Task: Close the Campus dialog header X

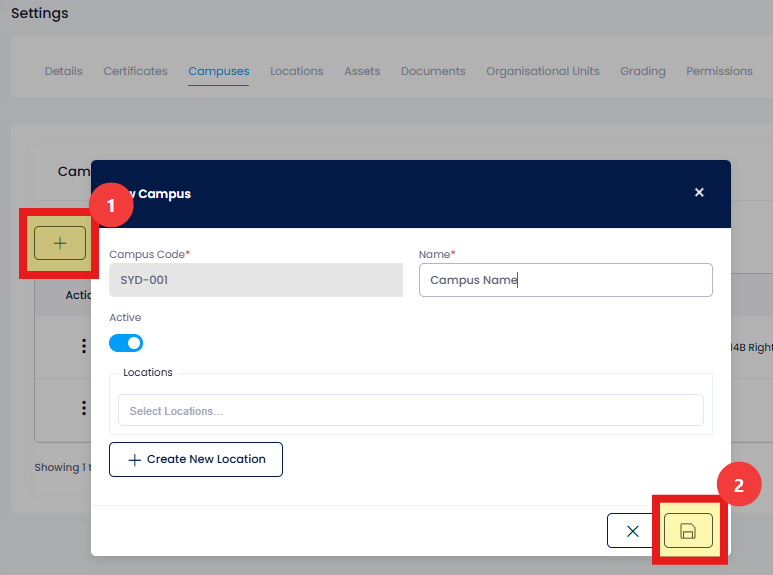Action: point(699,192)
